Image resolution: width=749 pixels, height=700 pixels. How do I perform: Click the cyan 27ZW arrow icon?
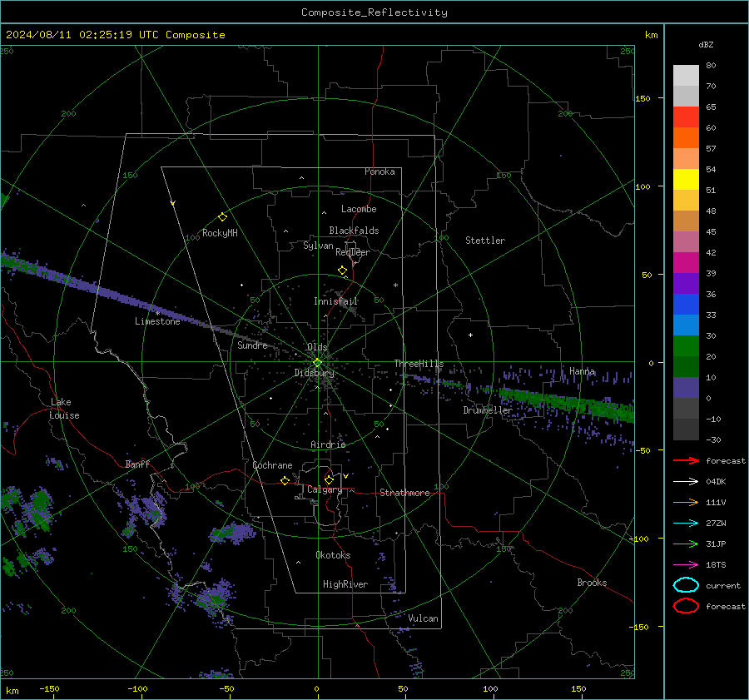686,524
